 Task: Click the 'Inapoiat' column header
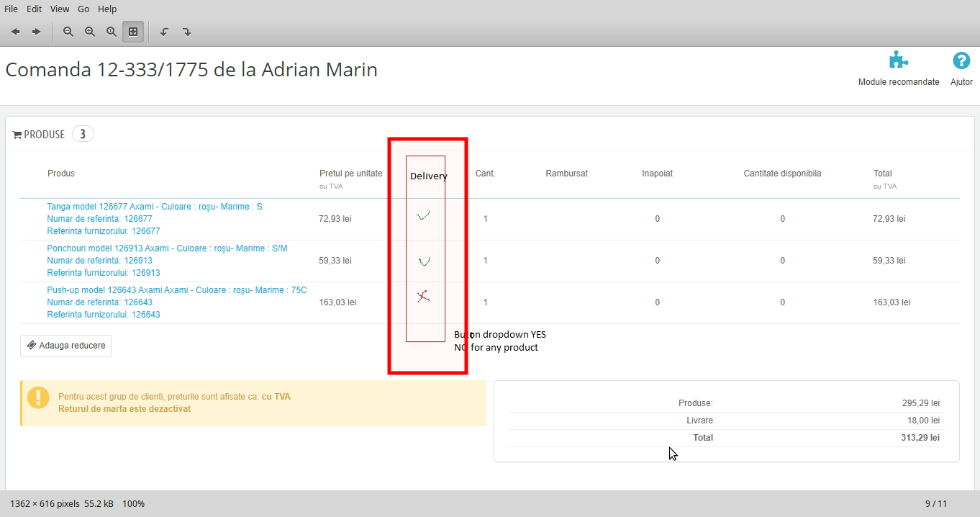658,174
